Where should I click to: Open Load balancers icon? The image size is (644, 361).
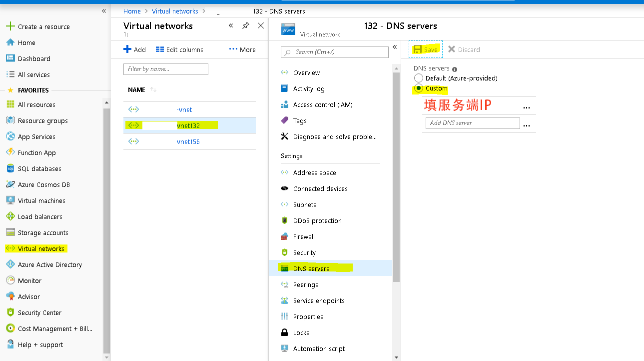10,216
